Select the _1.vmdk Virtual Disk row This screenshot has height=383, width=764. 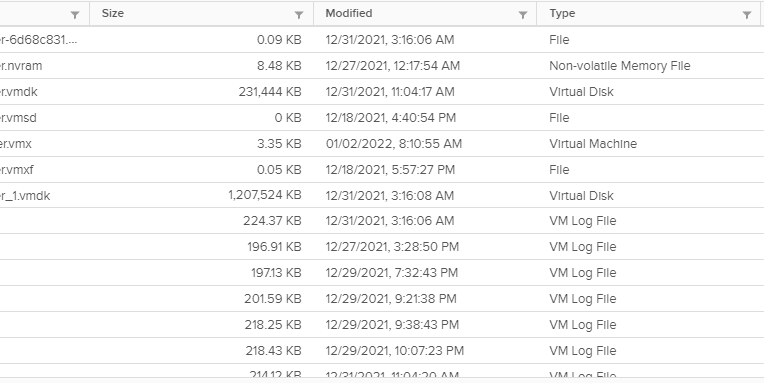tap(382, 195)
